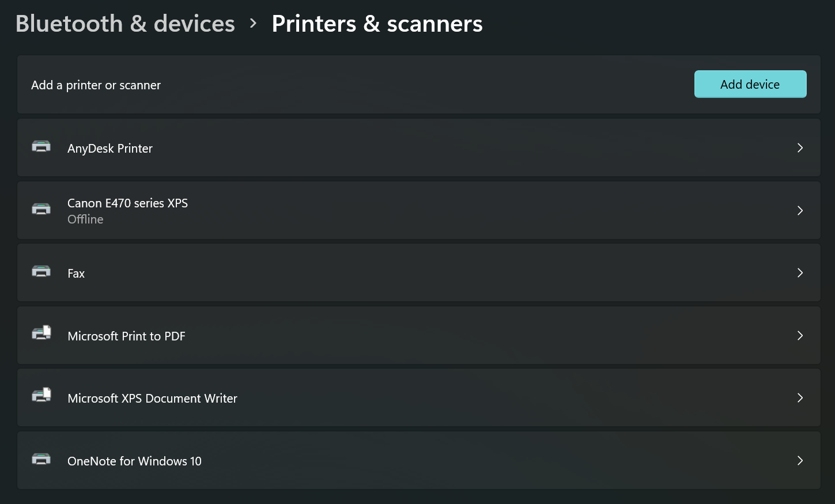The width and height of the screenshot is (835, 504).
Task: Open the Microsoft Print to PDF entry
Action: 126,336
